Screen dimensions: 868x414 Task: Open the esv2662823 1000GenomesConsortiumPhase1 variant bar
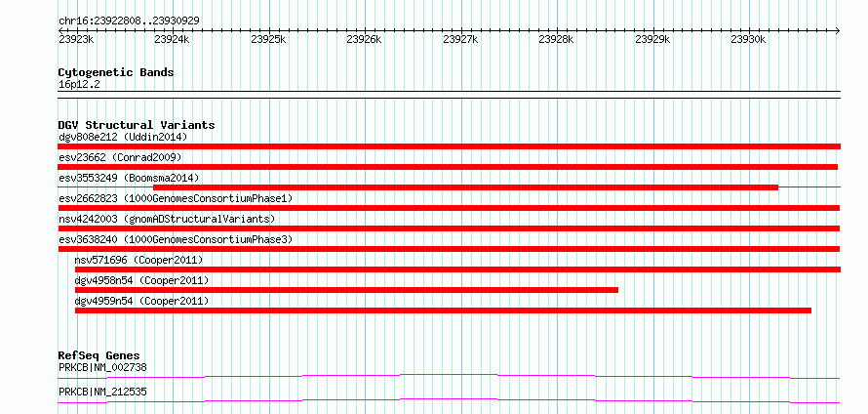449,208
